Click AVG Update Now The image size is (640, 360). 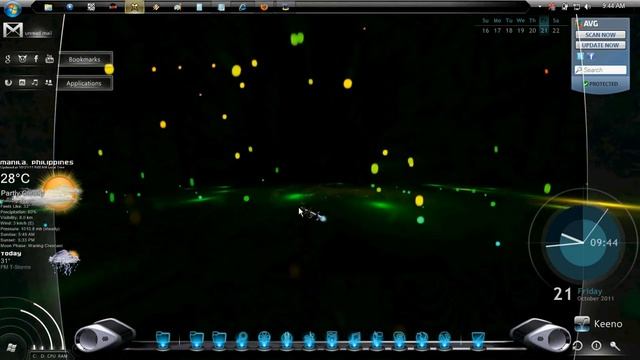tap(600, 45)
